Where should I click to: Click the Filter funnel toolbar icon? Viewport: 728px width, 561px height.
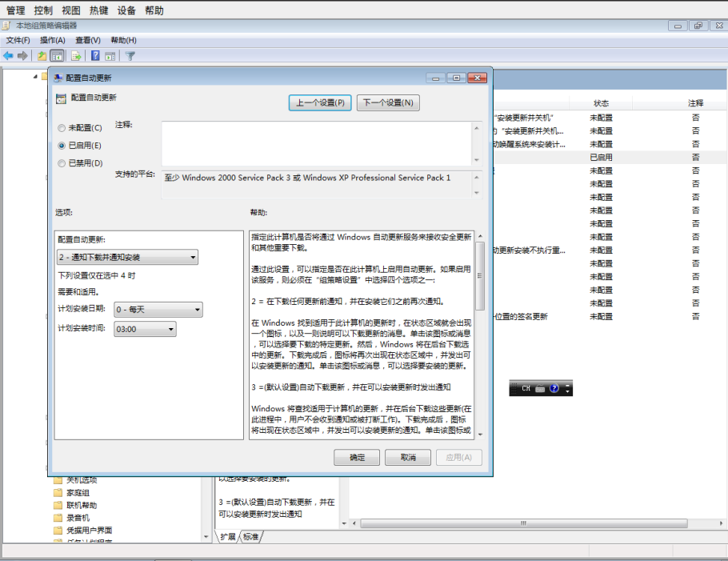click(130, 56)
